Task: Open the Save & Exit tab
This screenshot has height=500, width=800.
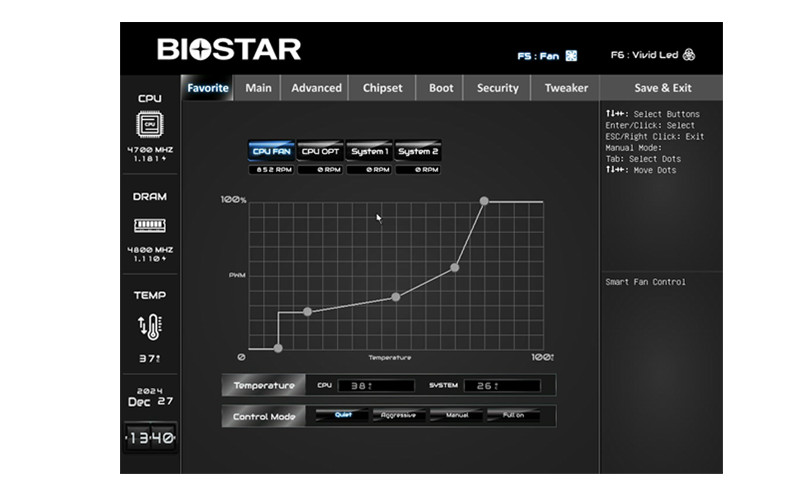Action: click(662, 88)
